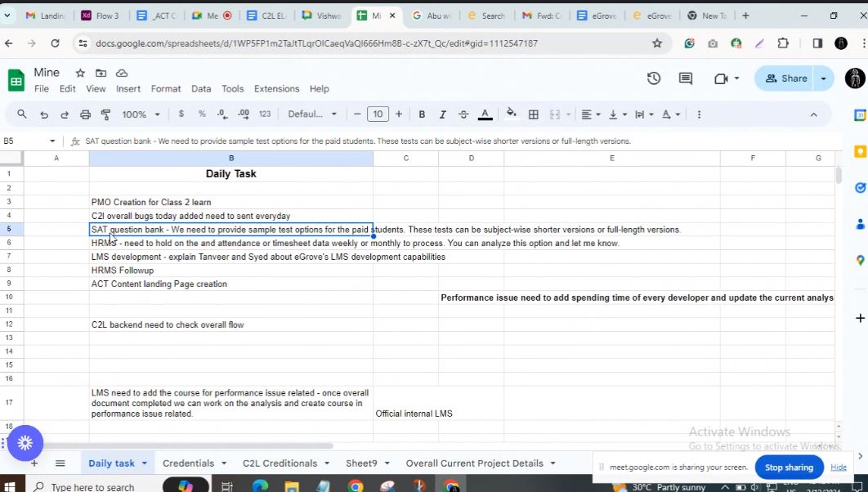
Task: Open the font family dropdown
Action: [x=311, y=114]
